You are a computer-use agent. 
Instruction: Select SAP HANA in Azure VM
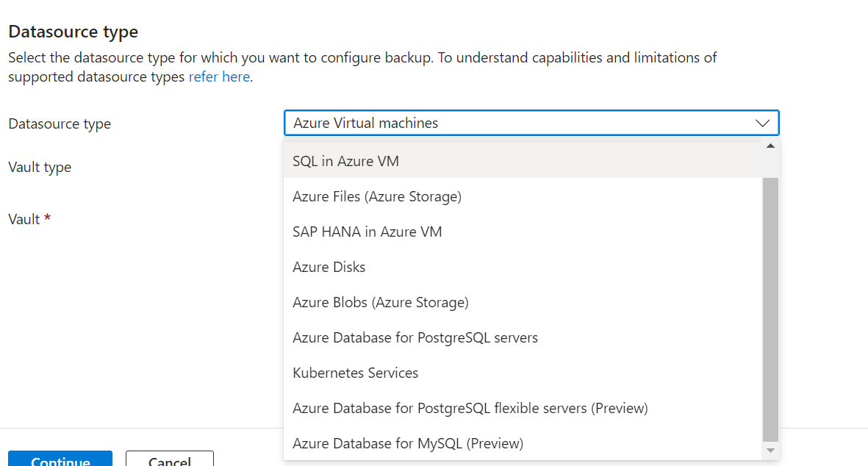(x=367, y=232)
